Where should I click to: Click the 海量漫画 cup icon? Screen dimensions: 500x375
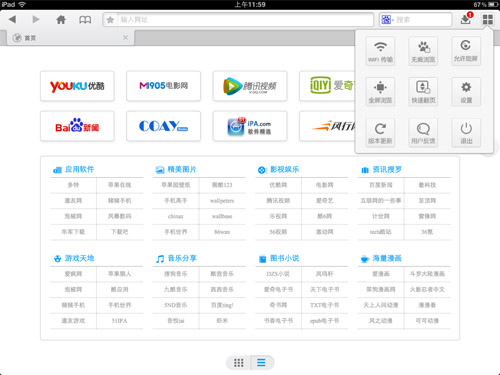click(365, 259)
